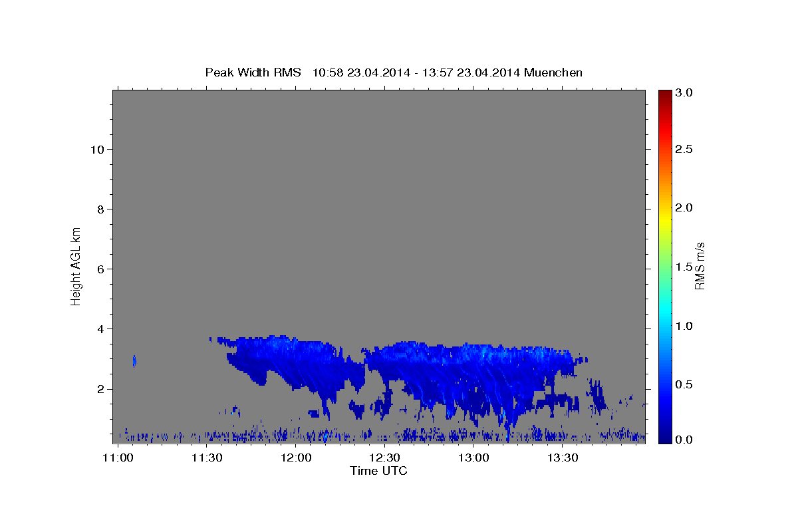The image size is (798, 532).
Task: Click the '13:00' time tick label
Action: coord(473,458)
